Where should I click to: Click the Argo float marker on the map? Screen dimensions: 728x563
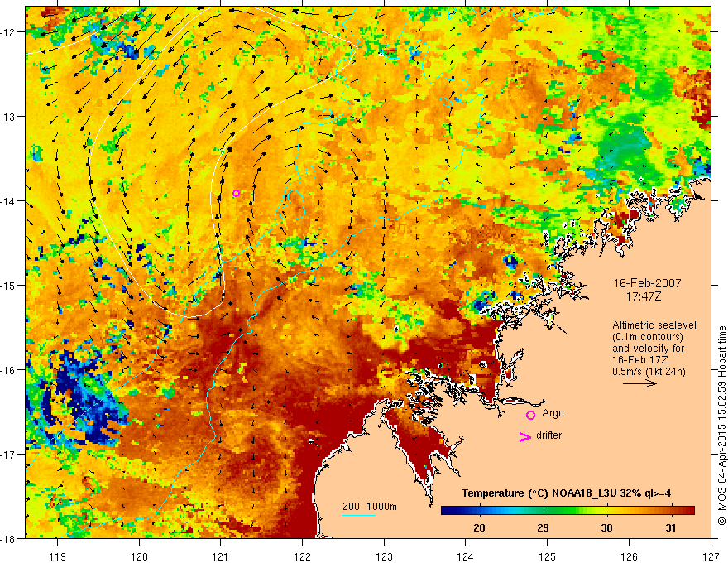point(237,193)
